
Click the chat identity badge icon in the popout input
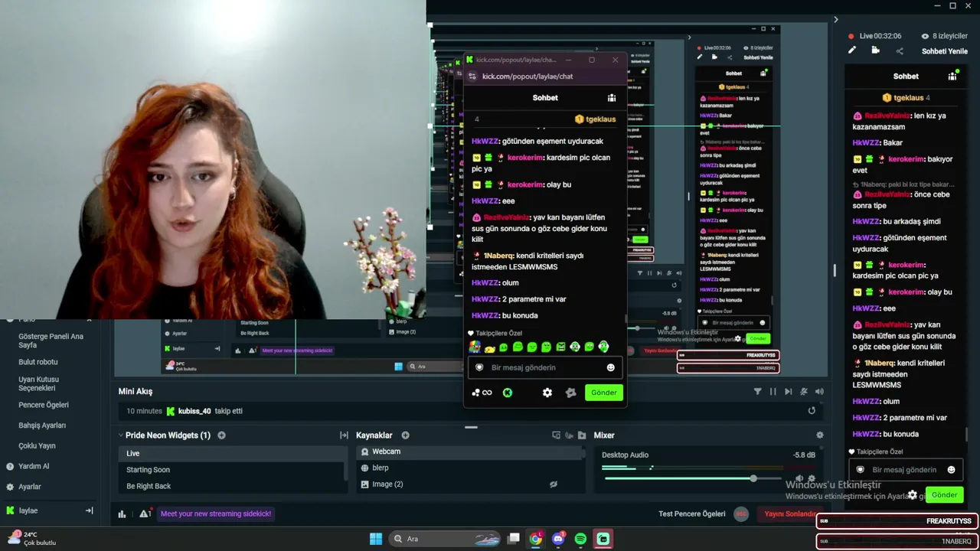[x=479, y=367]
